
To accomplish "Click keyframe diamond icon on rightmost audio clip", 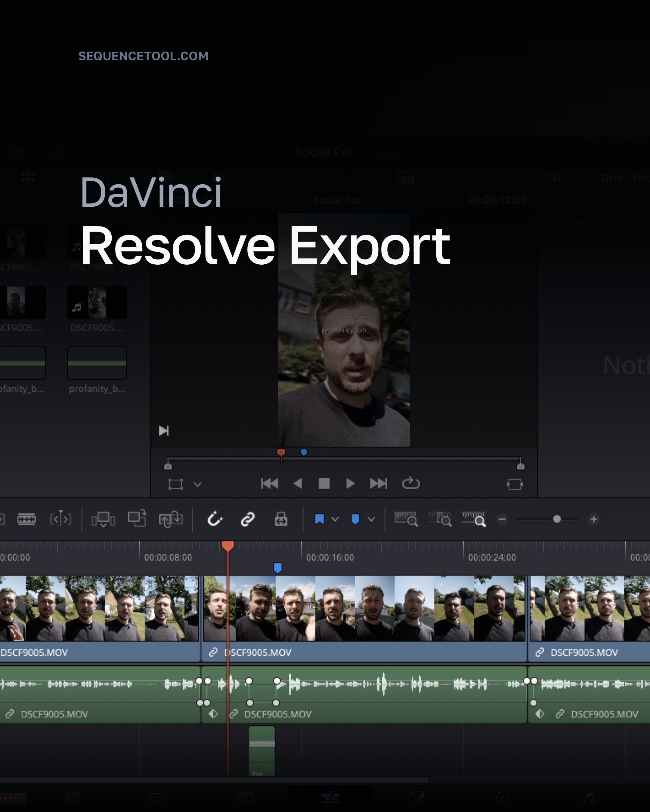I will point(540,714).
